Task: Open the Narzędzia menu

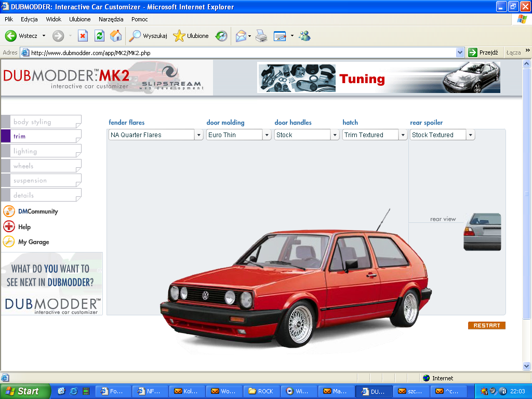Action: coord(111,19)
